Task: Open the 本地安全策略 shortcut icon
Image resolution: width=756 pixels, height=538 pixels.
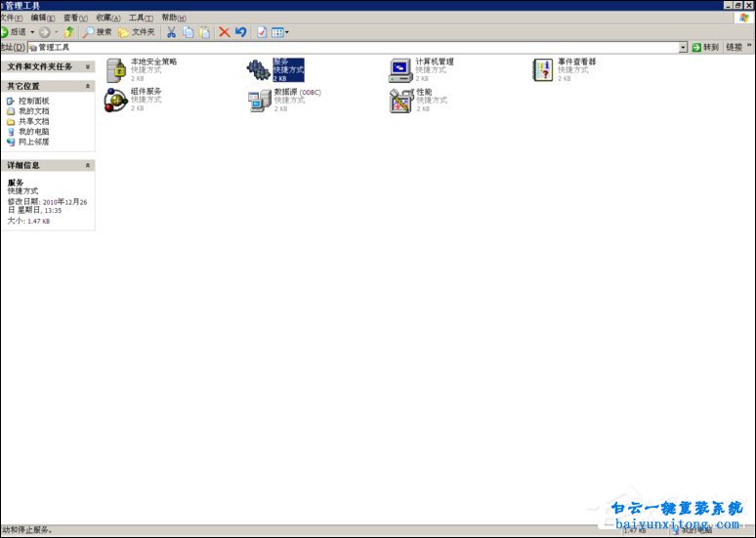Action: click(x=116, y=70)
